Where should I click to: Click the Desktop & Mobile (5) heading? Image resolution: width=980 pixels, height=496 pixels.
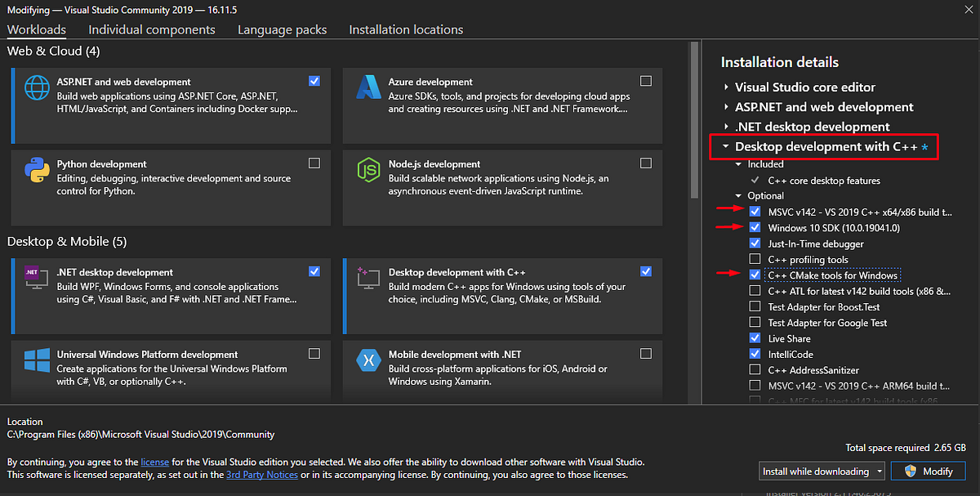click(67, 242)
